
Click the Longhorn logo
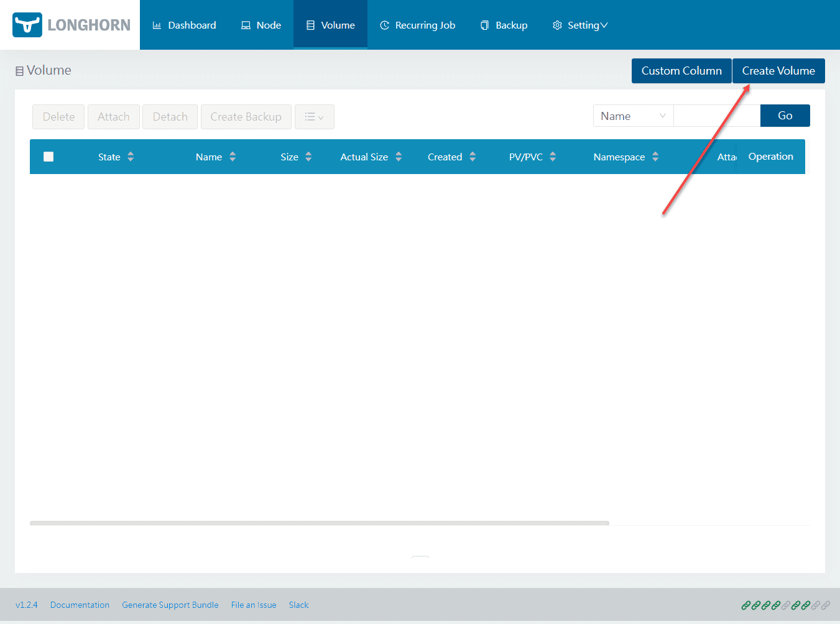click(x=72, y=25)
